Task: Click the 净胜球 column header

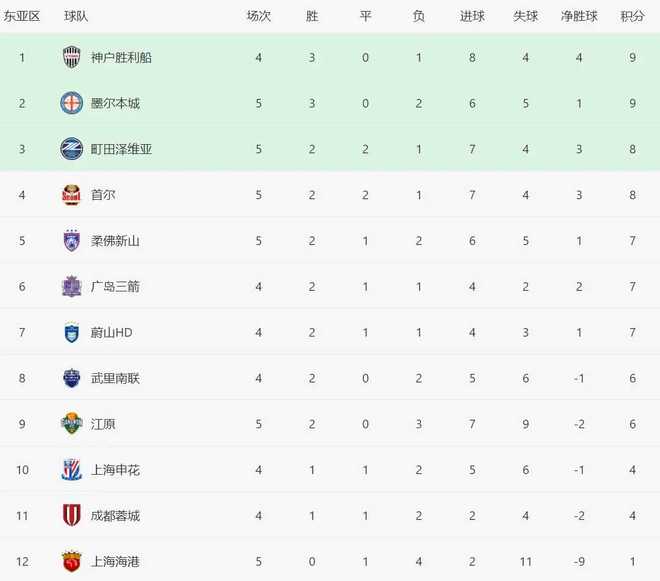Action: tap(579, 16)
